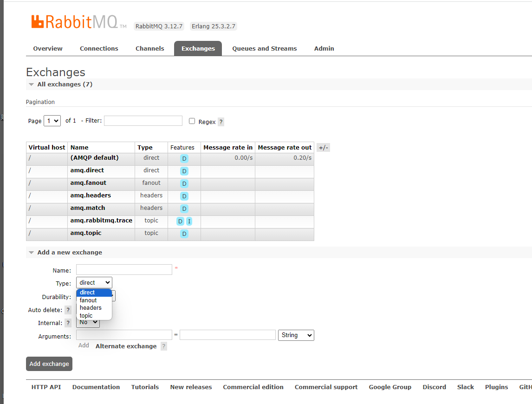Image resolution: width=532 pixels, height=404 pixels.
Task: Click the Alternate exchange help icon
Action: click(x=164, y=346)
